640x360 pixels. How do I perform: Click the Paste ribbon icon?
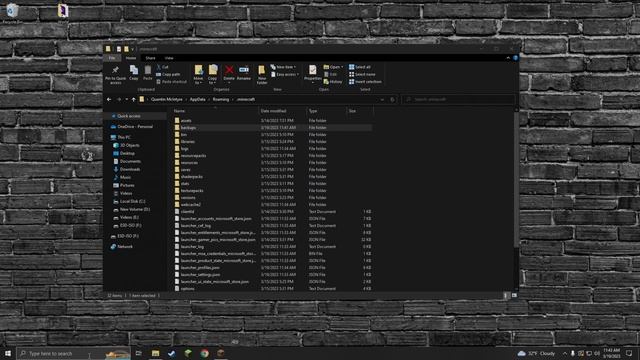pyautogui.click(x=147, y=73)
